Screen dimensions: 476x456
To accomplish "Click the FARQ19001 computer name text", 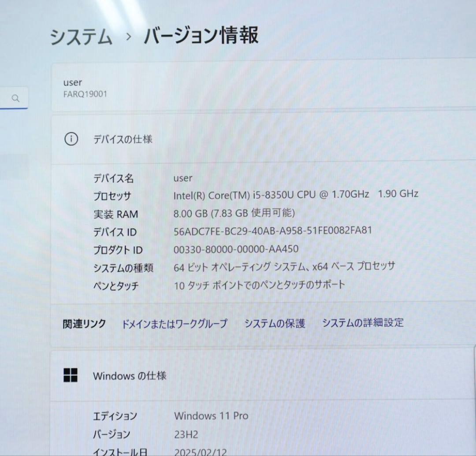I will [x=86, y=94].
